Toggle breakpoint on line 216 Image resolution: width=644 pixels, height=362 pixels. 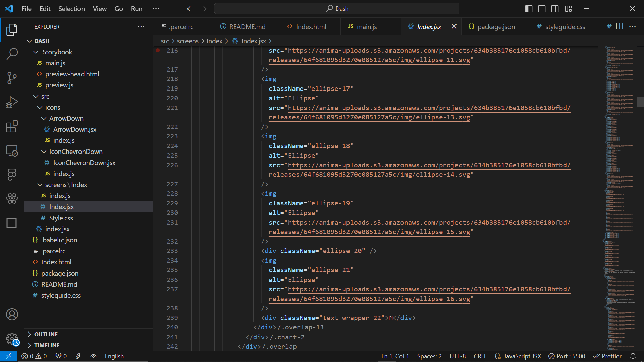point(158,51)
